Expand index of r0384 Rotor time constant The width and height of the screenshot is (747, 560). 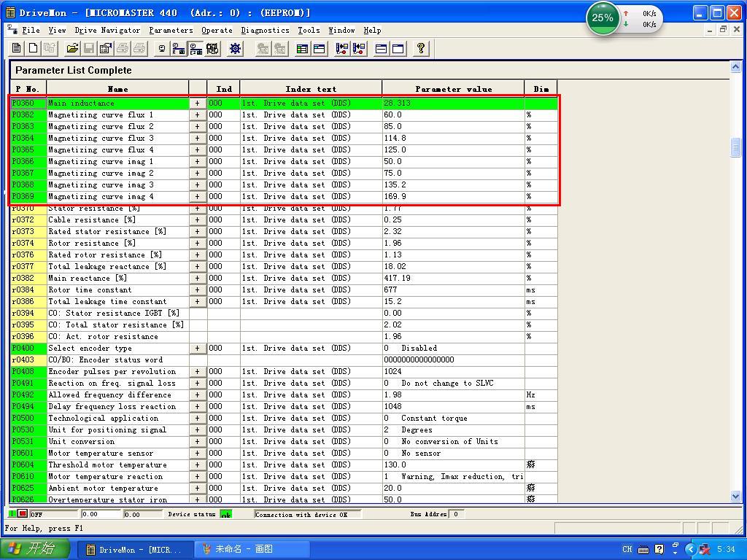coord(197,290)
